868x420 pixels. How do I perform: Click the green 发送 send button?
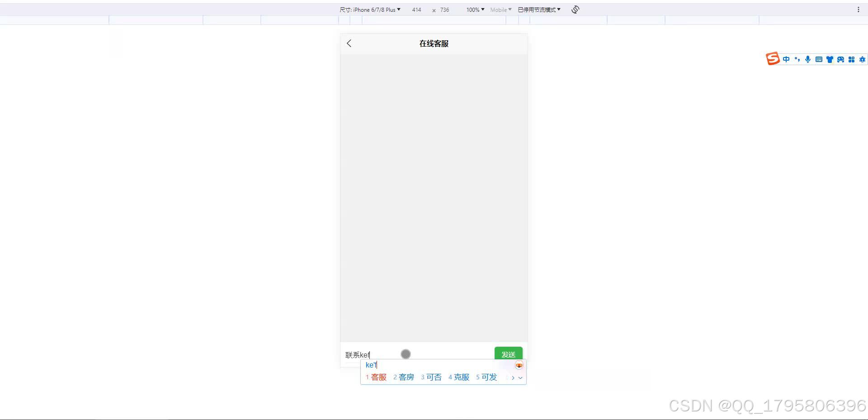tap(508, 354)
